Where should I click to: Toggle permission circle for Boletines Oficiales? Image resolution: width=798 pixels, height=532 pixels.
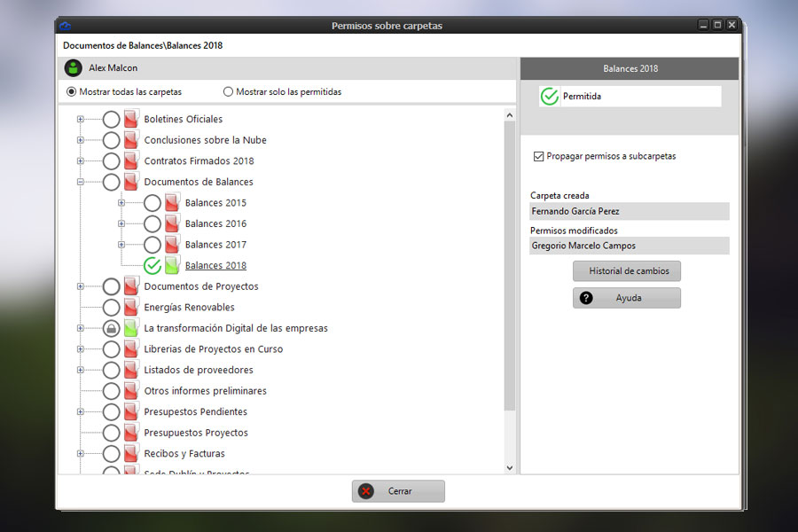(111, 120)
